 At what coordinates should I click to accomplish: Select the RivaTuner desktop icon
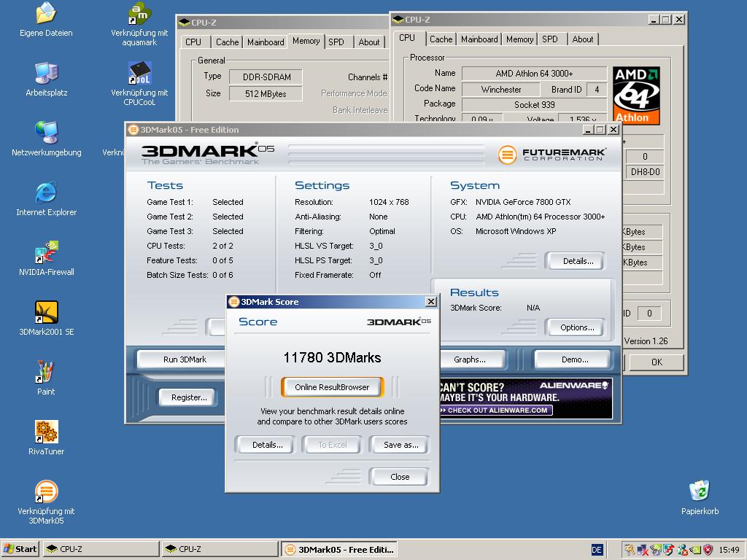pos(46,432)
